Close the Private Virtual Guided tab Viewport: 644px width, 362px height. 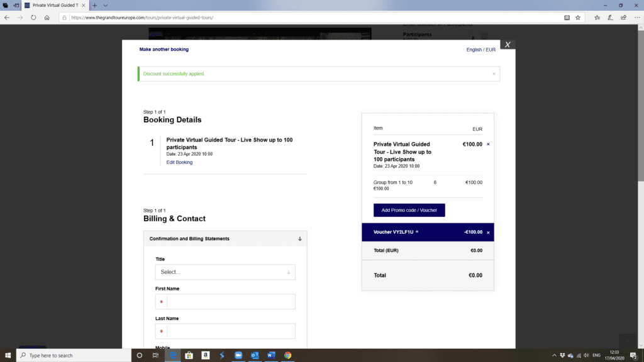coord(84,5)
